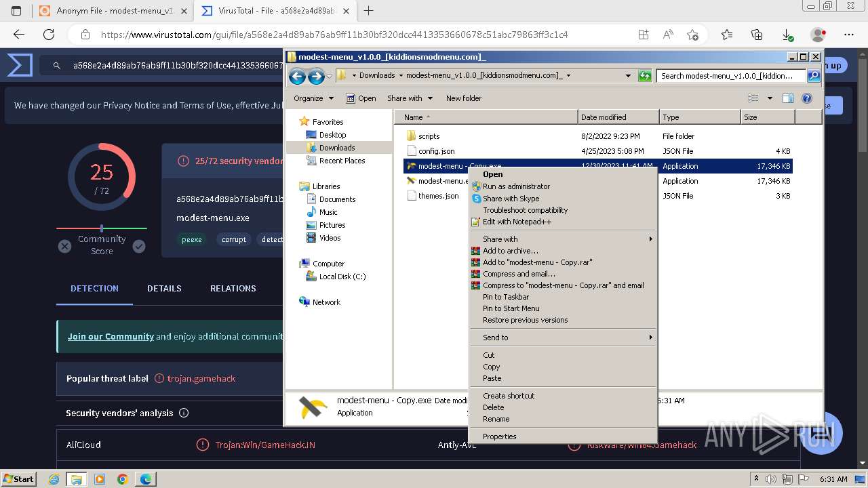
Task: Click the New folder button
Action: coord(464,98)
